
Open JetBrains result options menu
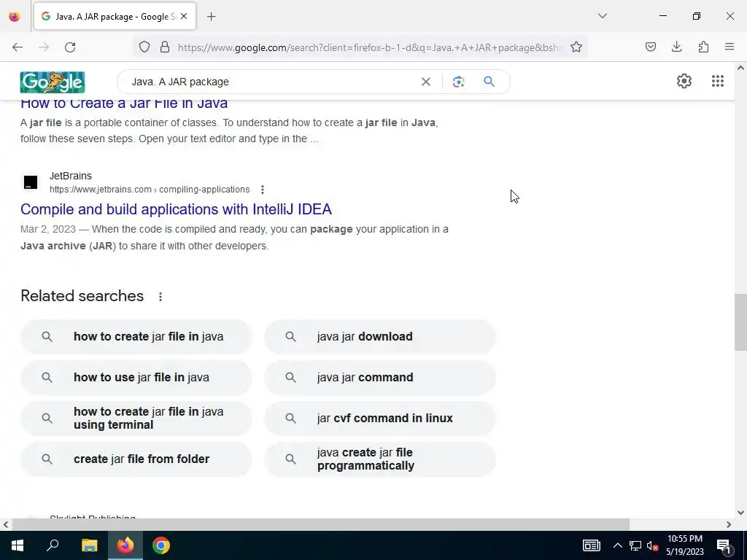(x=263, y=190)
